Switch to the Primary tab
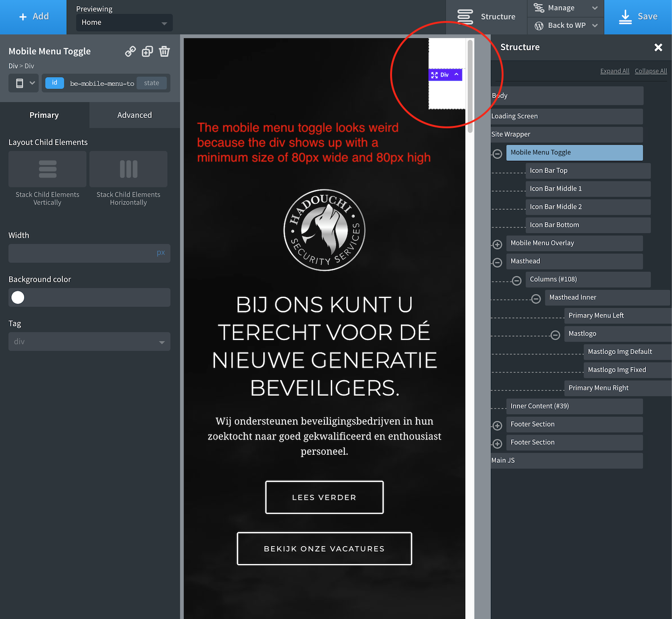672x619 pixels. [x=44, y=115]
